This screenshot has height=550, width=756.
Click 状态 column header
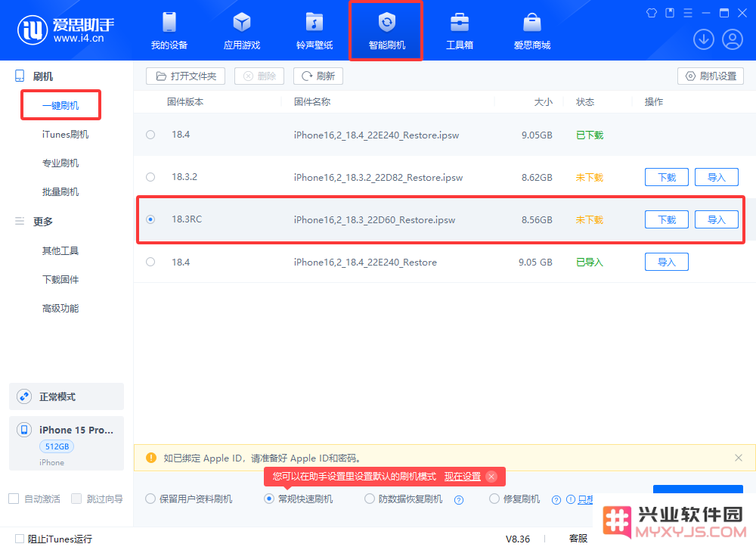tap(585, 102)
